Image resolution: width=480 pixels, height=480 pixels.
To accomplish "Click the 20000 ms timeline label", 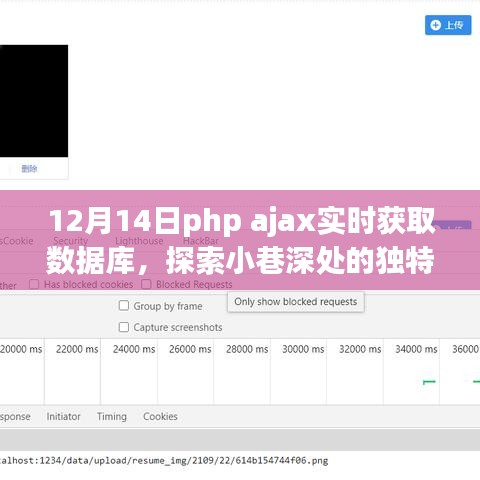I will click(21, 349).
